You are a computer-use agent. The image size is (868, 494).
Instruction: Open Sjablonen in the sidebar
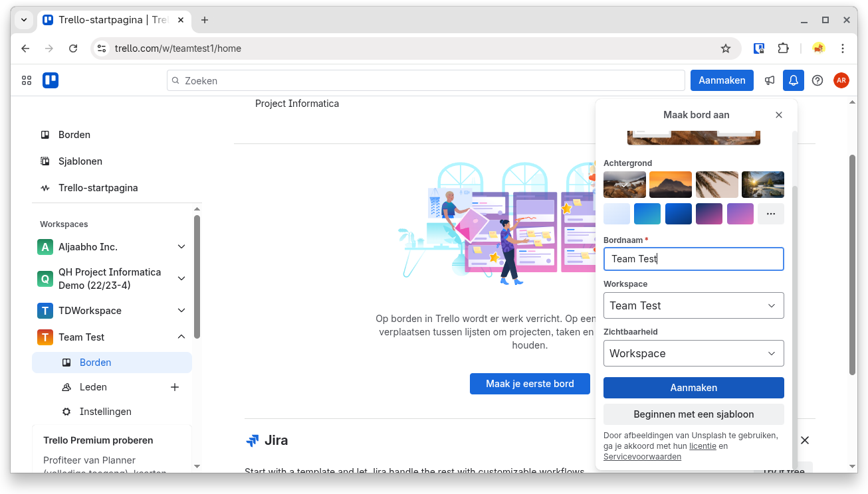coord(80,161)
